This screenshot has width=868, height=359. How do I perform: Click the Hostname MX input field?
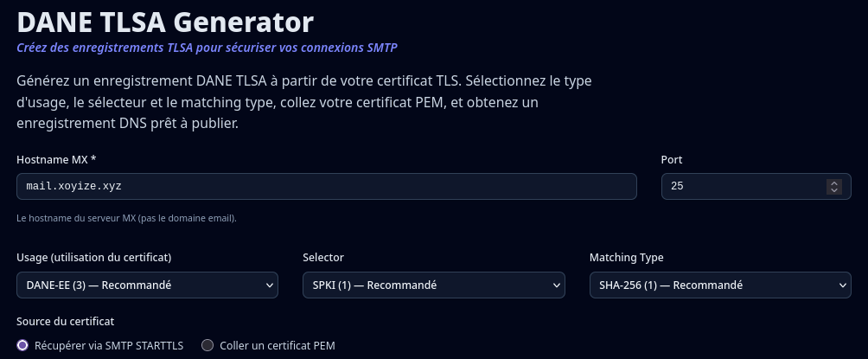(326, 186)
